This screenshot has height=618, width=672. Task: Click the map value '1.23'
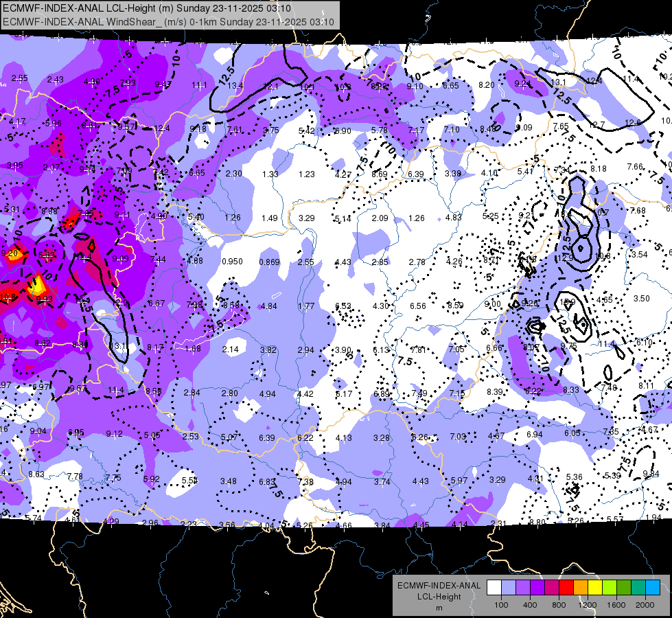[307, 174]
